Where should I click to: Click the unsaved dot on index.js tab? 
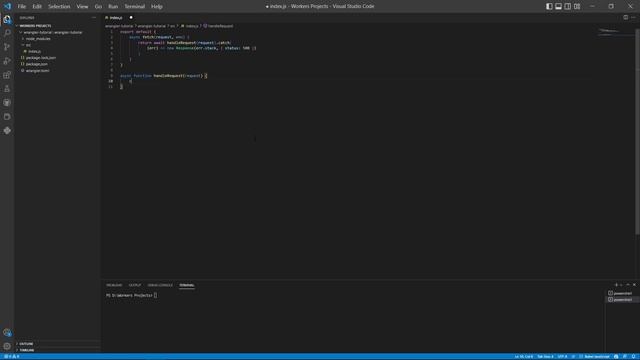click(131, 18)
